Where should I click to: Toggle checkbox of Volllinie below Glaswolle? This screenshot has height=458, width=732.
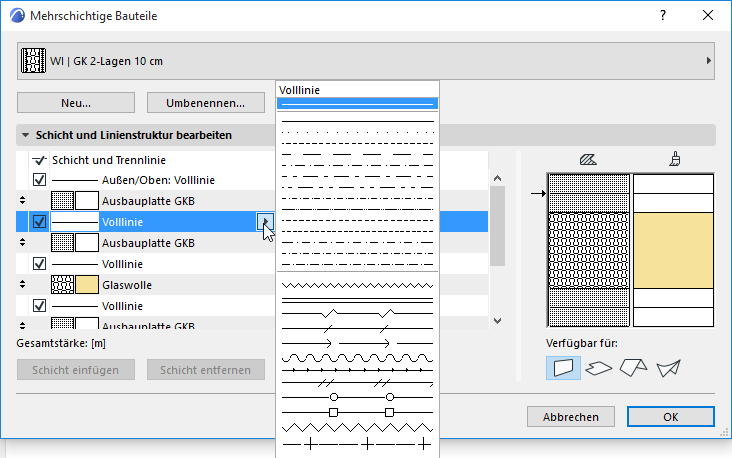click(39, 306)
